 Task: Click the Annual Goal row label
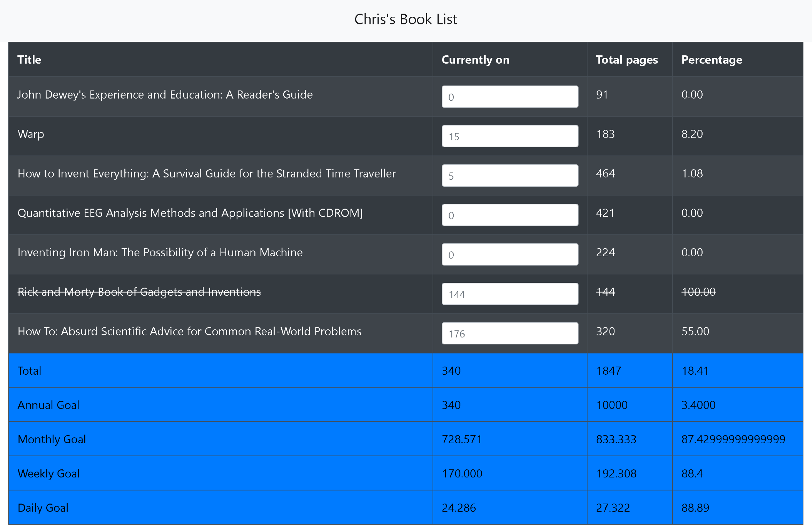pos(48,405)
